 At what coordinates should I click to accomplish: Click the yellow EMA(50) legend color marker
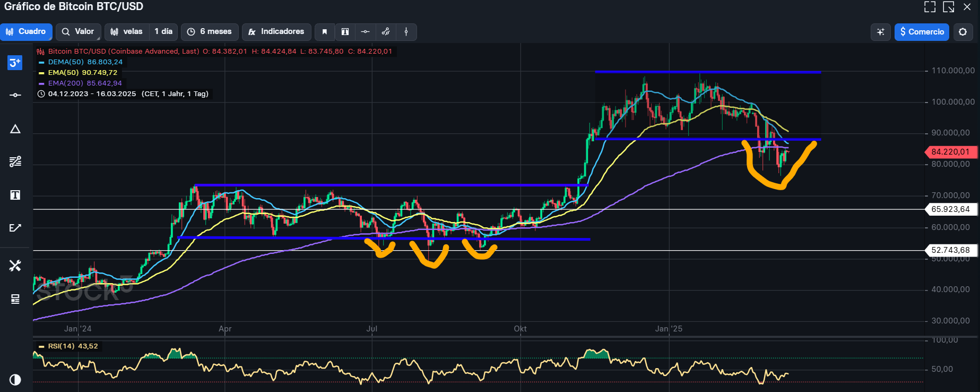(x=41, y=73)
